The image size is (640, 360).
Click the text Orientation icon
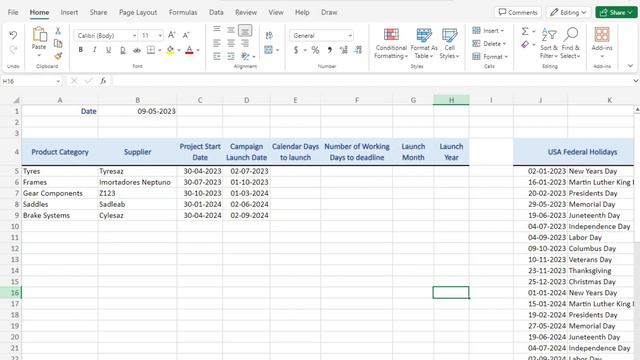(x=245, y=56)
